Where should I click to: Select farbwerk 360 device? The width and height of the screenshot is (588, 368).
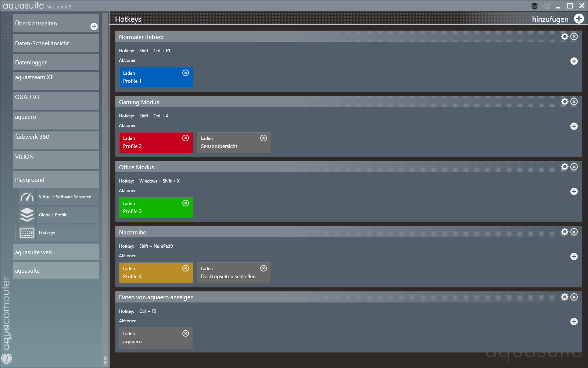(x=56, y=140)
